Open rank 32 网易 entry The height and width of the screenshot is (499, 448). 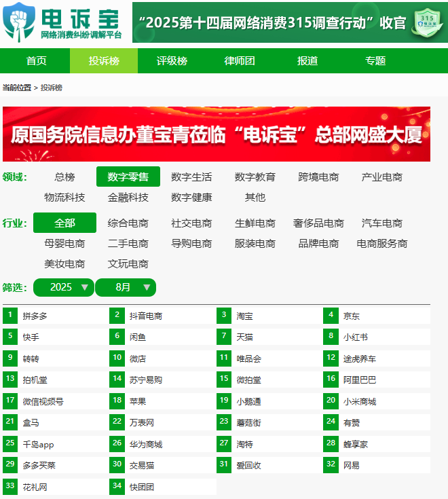coord(377,465)
